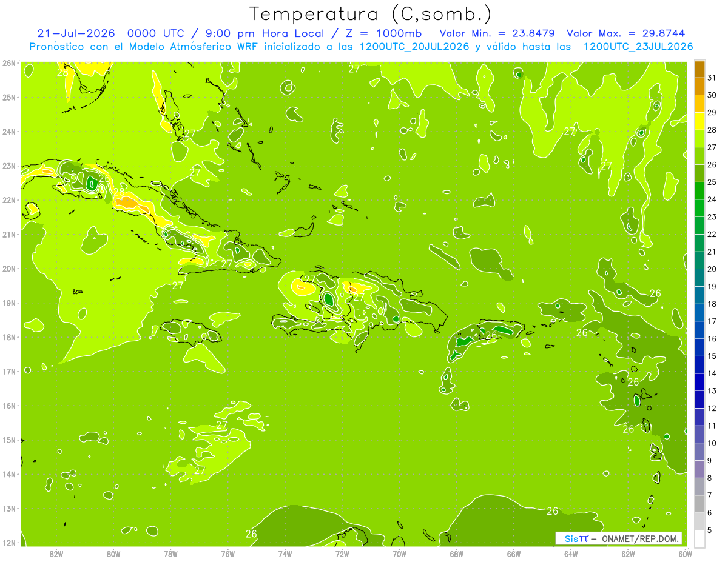Click the '24N' latitude axis label

tap(9, 132)
